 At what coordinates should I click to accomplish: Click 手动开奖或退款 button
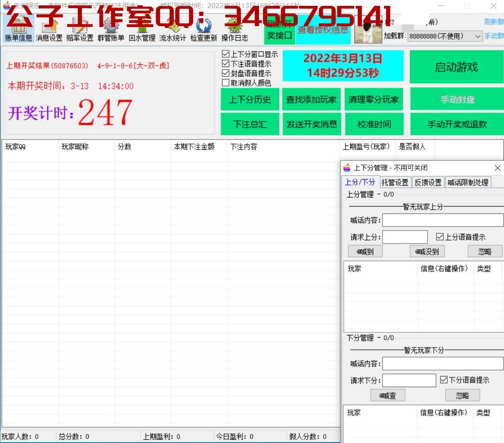click(x=457, y=124)
